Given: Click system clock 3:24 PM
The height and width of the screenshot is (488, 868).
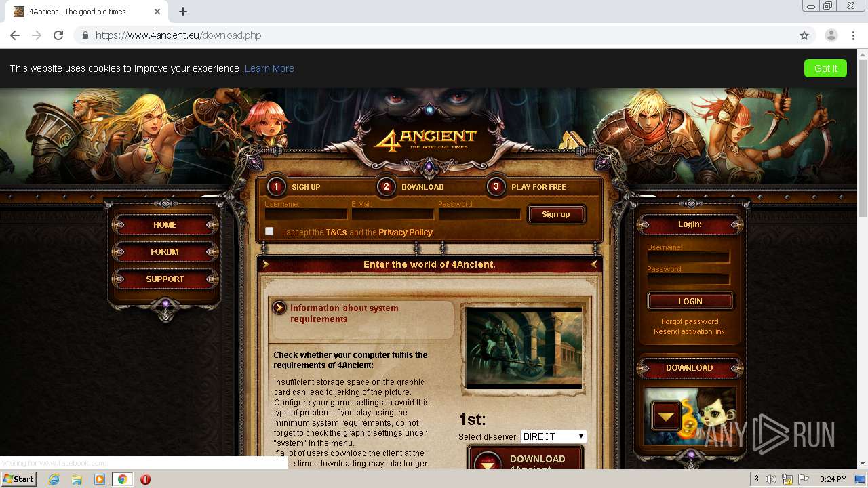Looking at the screenshot, I should 833,479.
